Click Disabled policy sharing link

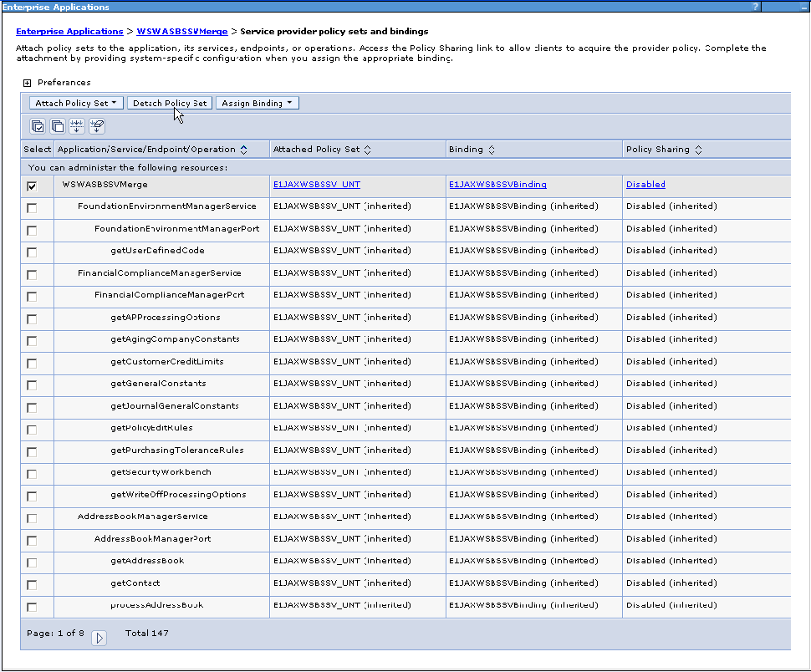(x=645, y=185)
